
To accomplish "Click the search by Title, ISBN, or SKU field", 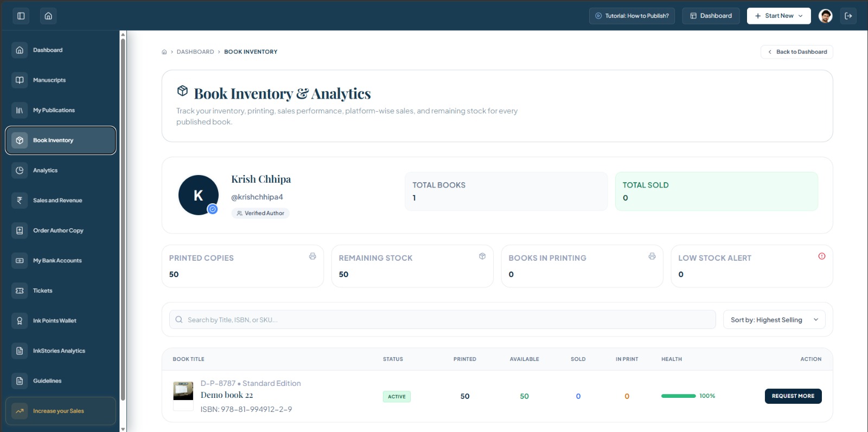I will click(x=443, y=320).
